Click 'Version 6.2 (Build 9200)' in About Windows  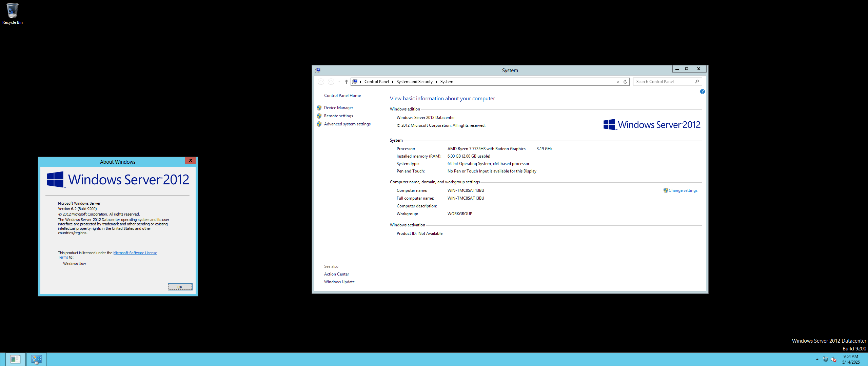tap(77, 209)
